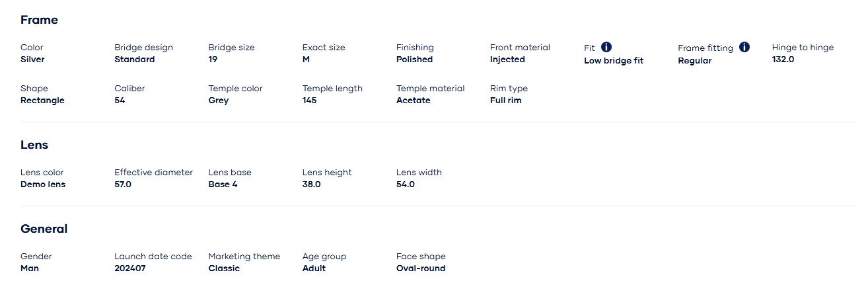Click the Launch date code 202407
The width and height of the screenshot is (868, 287).
tap(129, 268)
